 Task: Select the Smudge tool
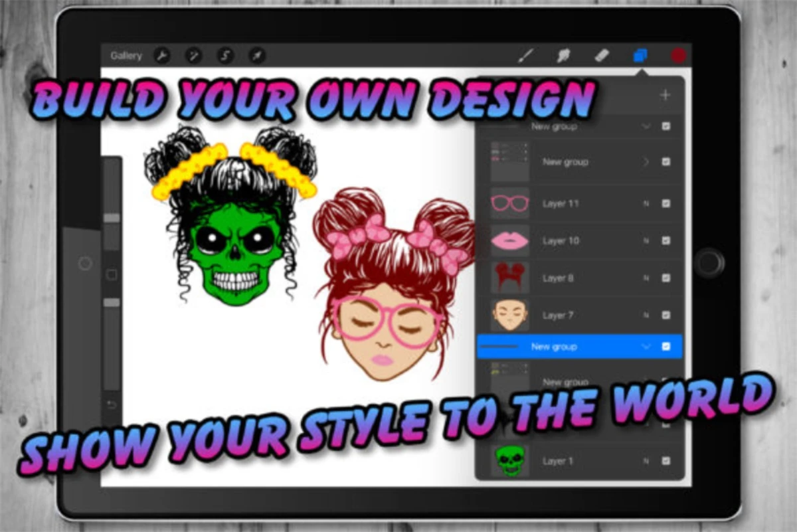point(563,56)
